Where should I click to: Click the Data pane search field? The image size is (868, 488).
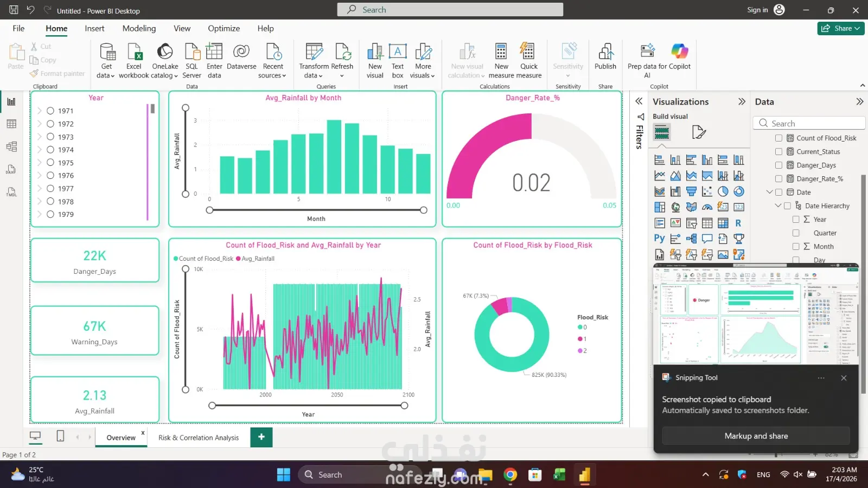tap(808, 124)
